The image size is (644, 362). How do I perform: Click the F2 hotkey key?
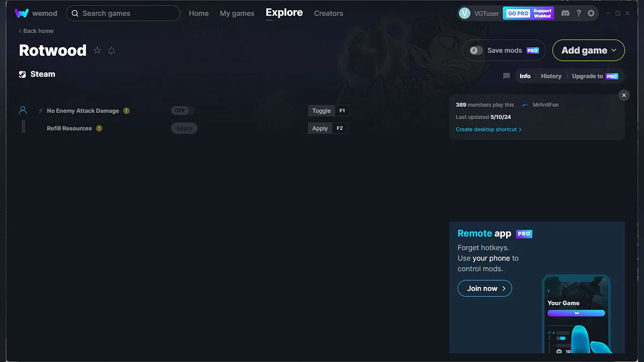pos(340,129)
